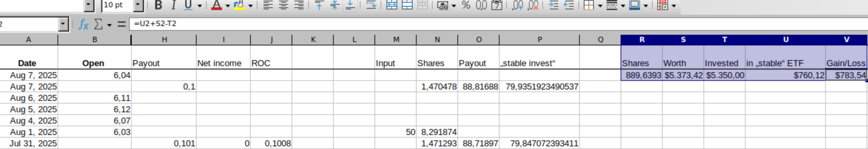The height and width of the screenshot is (149, 868).
Task: Select column A header
Action: point(29,40)
